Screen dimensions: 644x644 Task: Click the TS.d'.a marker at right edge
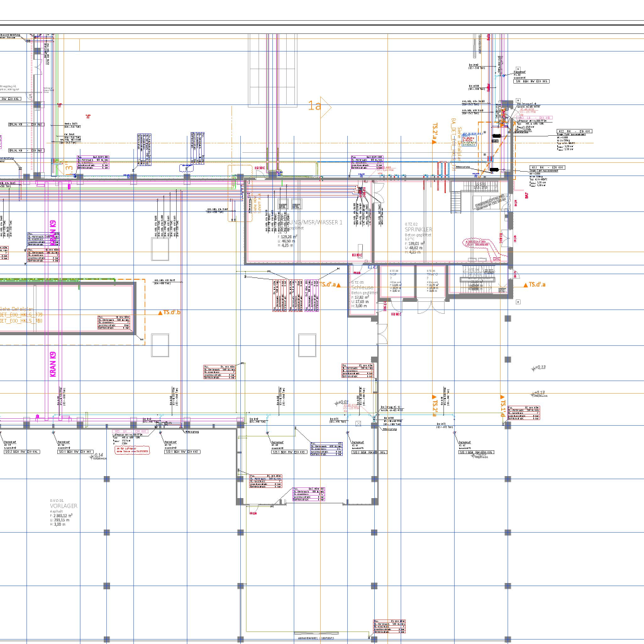(x=535, y=285)
